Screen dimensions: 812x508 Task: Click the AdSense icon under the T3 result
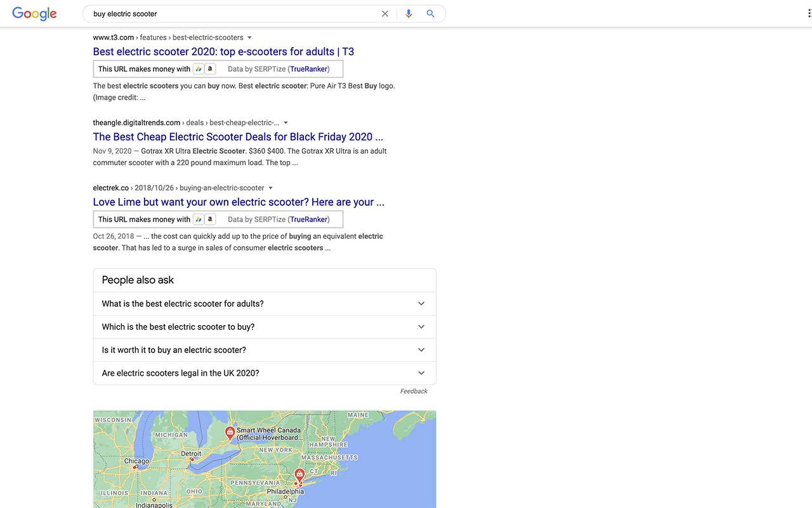click(x=199, y=69)
